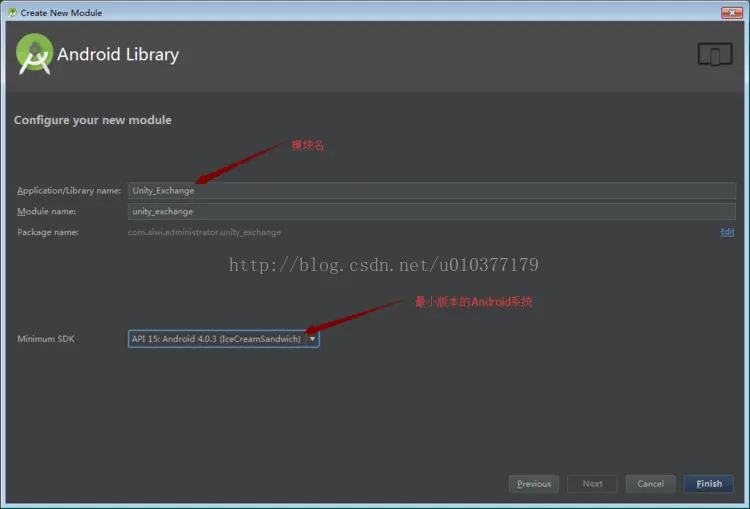Click the Previous button

[534, 484]
